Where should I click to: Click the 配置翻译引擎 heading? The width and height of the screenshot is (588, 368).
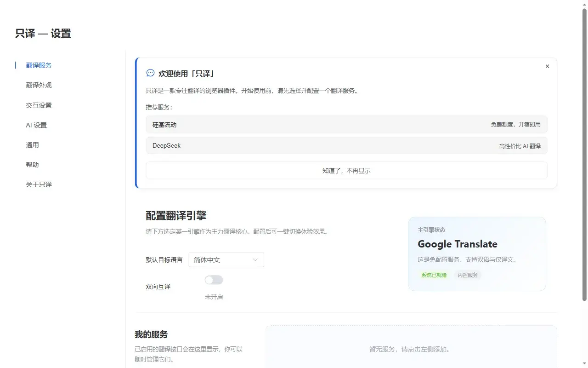point(176,215)
